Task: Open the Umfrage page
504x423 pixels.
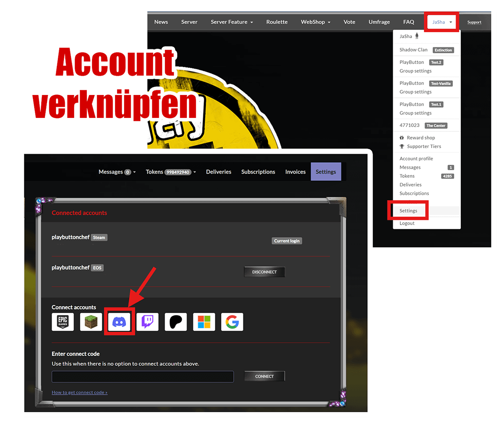Action: point(379,22)
